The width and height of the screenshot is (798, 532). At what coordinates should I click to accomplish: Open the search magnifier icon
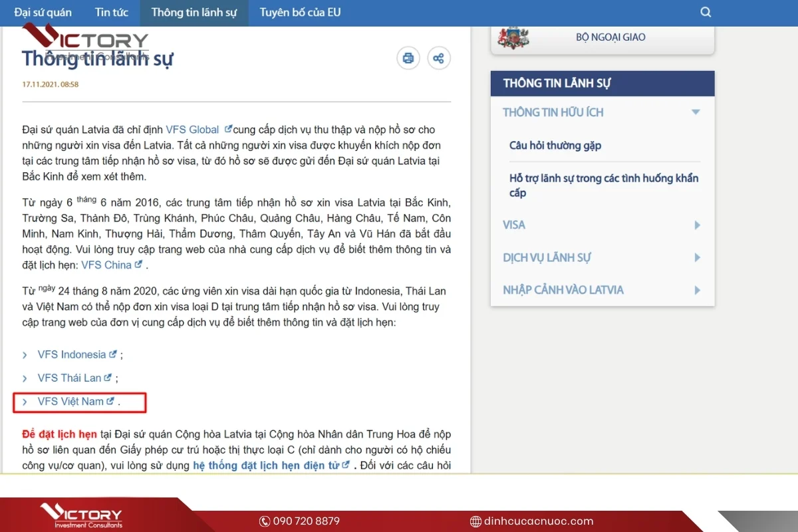706,12
